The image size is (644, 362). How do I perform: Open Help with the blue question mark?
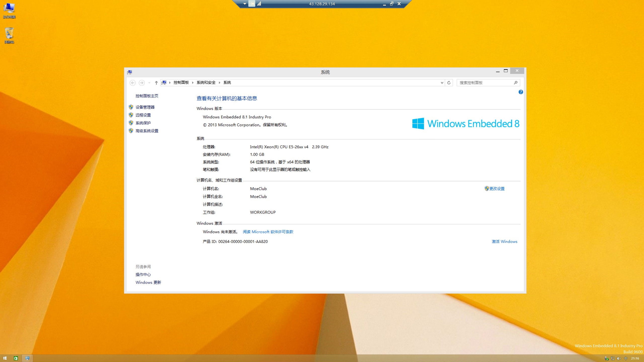point(521,92)
